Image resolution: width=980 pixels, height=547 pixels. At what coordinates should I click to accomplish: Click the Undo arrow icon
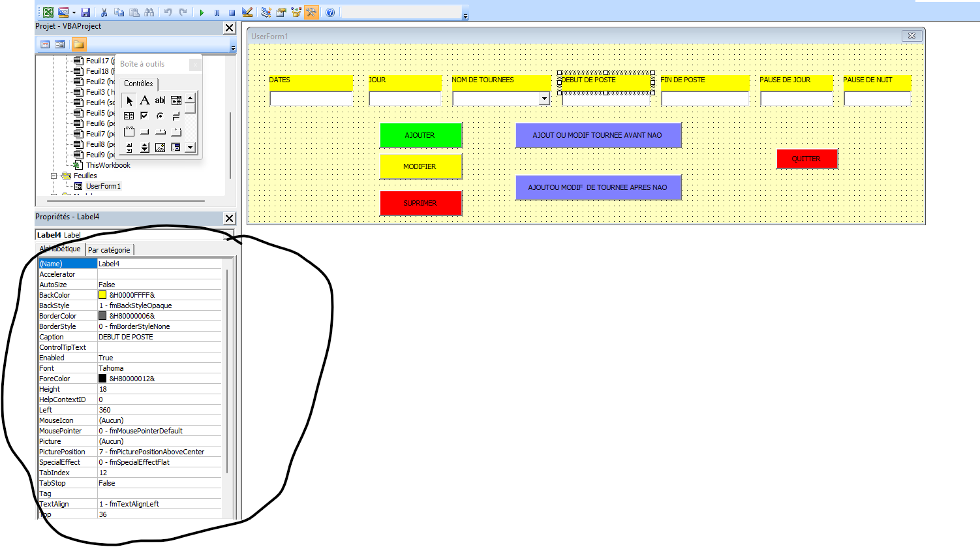[x=168, y=12]
